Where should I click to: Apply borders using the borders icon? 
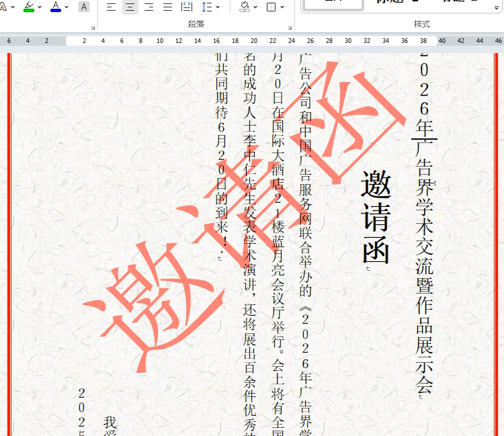pos(271,7)
